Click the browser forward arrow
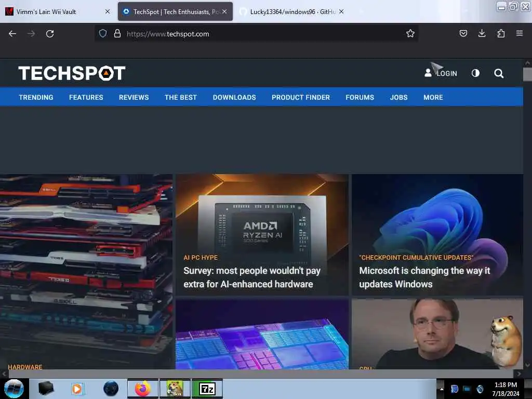 (x=31, y=34)
